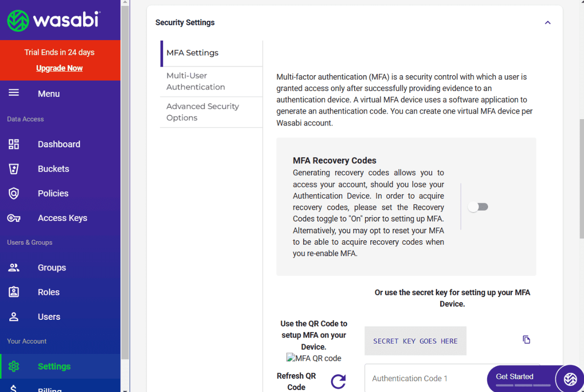Copy the secret key with the copy icon
Image resolution: width=584 pixels, height=392 pixels.
click(x=526, y=340)
